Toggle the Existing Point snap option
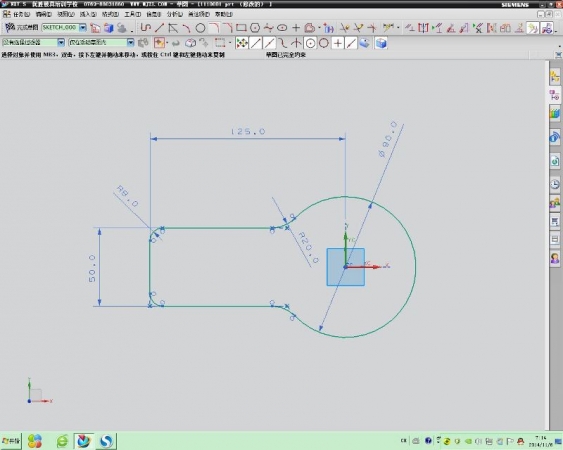The height and width of the screenshot is (450, 563). [x=337, y=43]
